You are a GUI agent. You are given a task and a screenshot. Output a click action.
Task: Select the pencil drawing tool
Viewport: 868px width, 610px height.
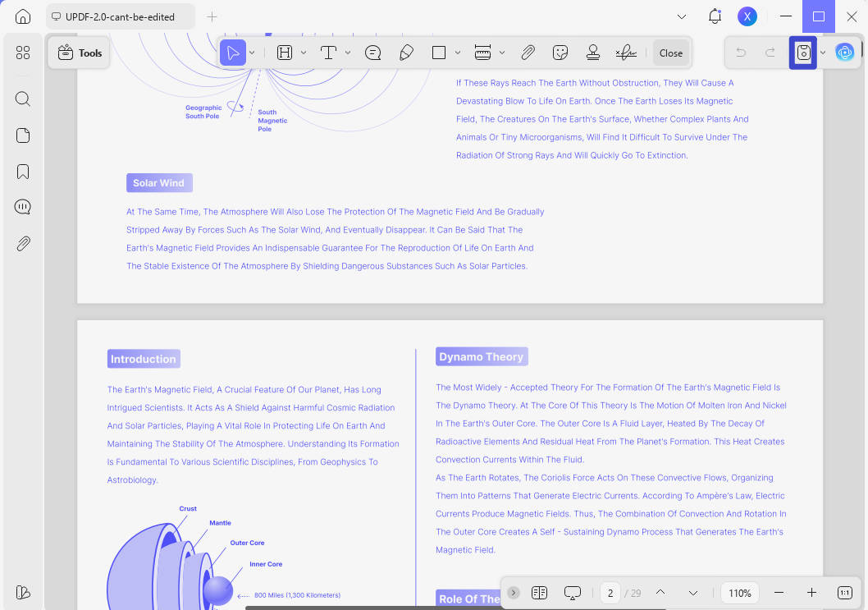[406, 53]
